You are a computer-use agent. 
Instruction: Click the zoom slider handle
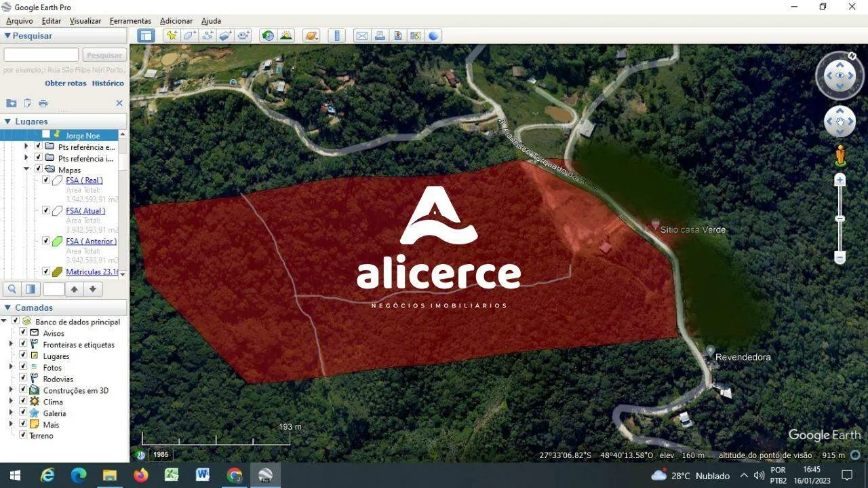[x=840, y=219]
